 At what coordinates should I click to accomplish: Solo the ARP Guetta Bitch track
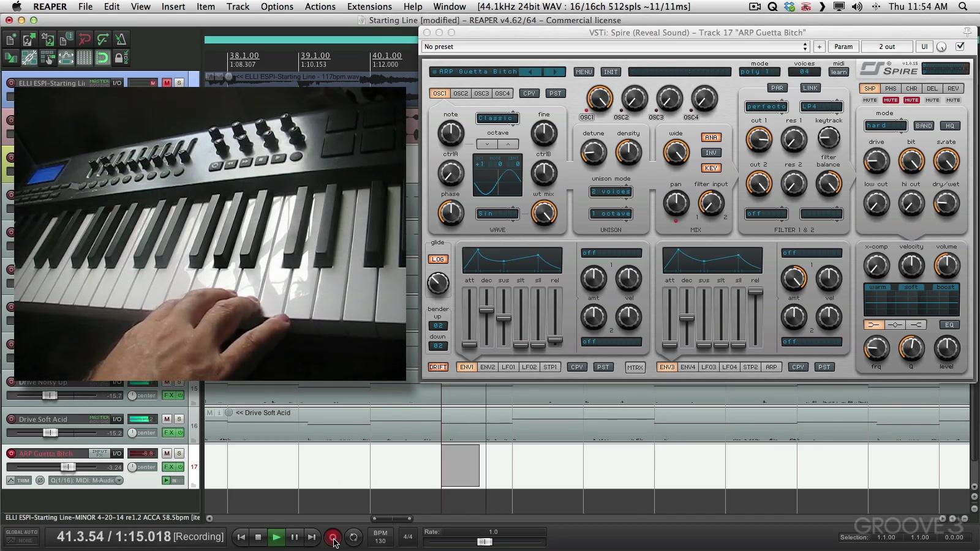tap(179, 454)
